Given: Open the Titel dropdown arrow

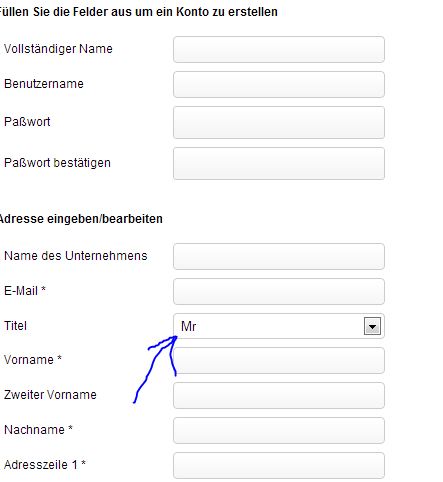Looking at the screenshot, I should 372,326.
